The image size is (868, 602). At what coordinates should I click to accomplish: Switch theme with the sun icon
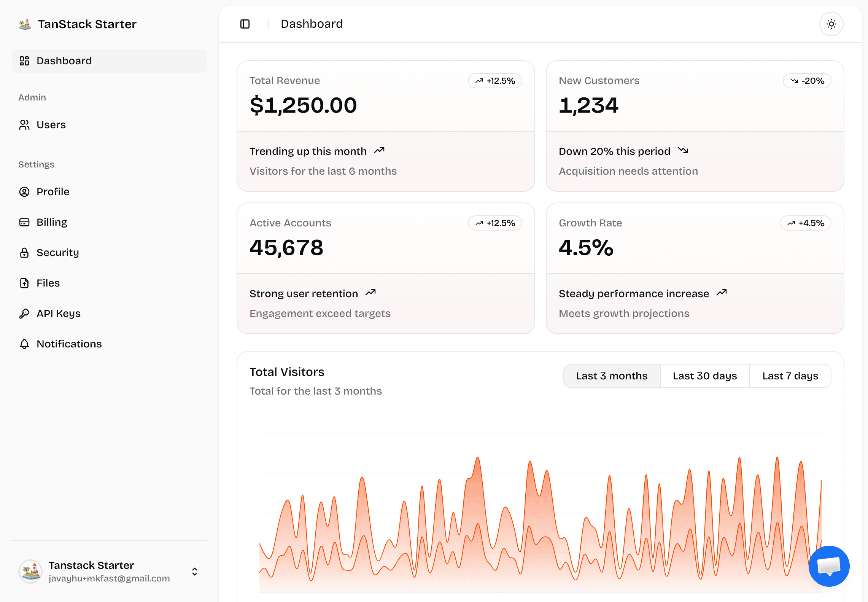831,24
